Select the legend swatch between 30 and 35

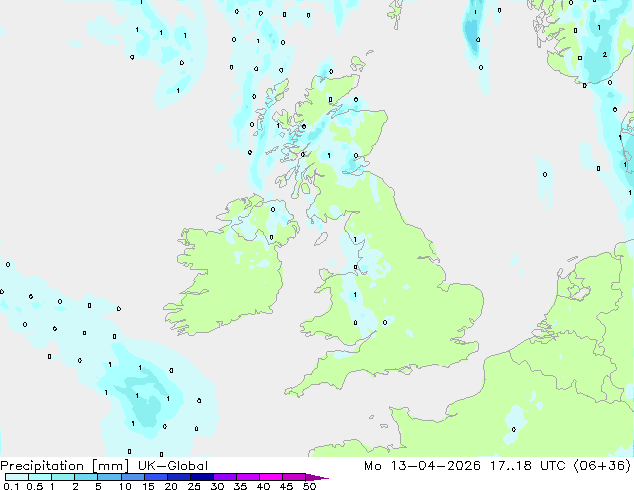point(225,477)
